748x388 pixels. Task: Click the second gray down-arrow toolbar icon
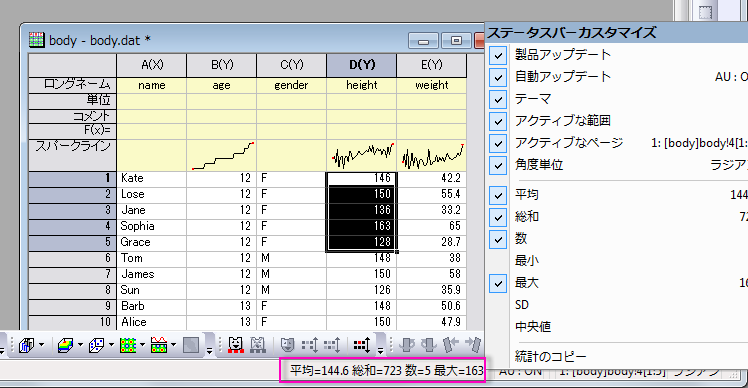tap(429, 345)
